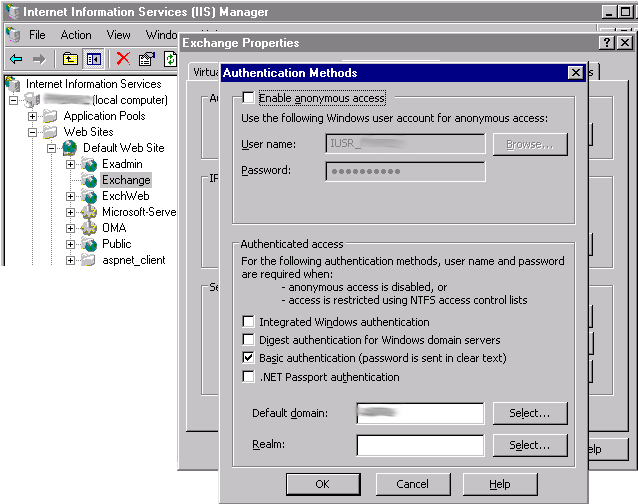Collapse the local computer tree node

click(x=13, y=100)
